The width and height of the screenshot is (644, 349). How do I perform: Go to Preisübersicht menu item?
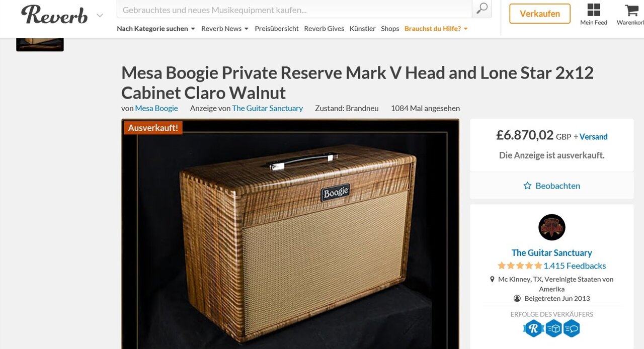click(277, 29)
